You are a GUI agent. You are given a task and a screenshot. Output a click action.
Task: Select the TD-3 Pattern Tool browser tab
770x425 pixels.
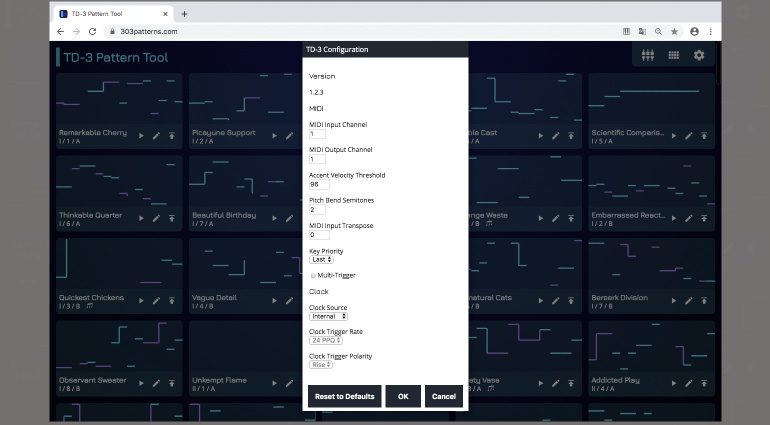pos(110,14)
